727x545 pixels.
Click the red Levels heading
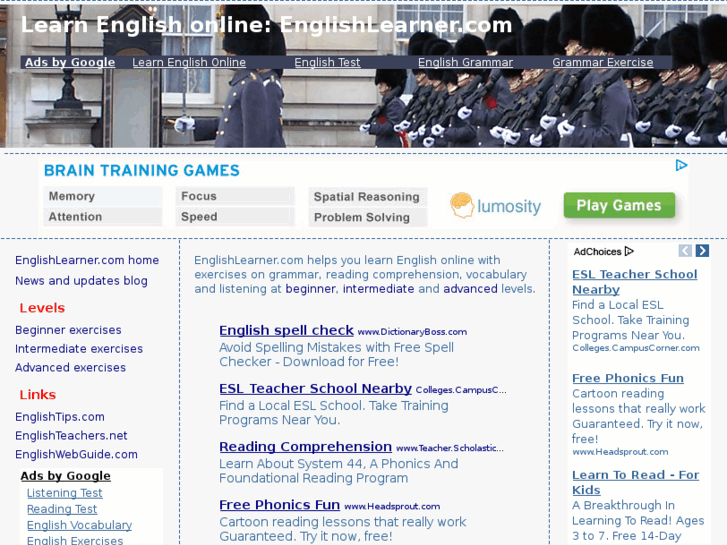click(x=42, y=308)
